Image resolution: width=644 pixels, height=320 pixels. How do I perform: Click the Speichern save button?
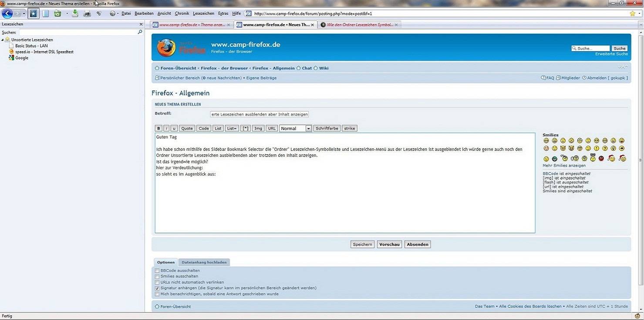point(362,244)
